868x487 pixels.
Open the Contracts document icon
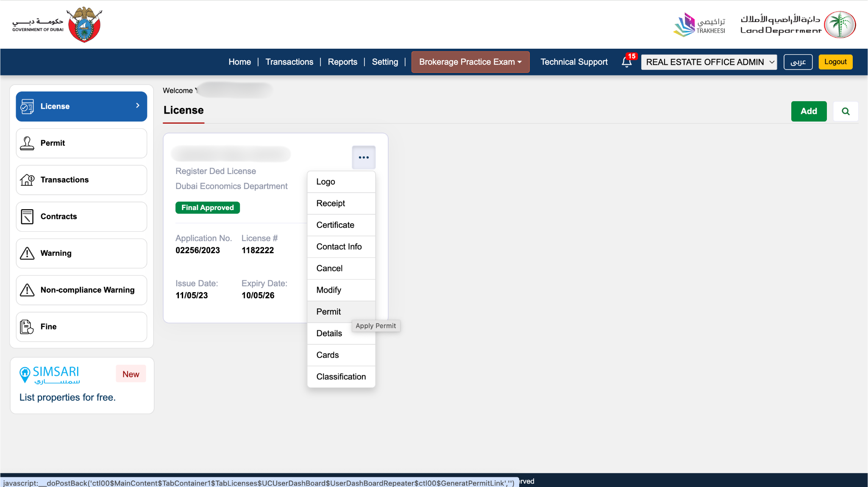pos(27,216)
